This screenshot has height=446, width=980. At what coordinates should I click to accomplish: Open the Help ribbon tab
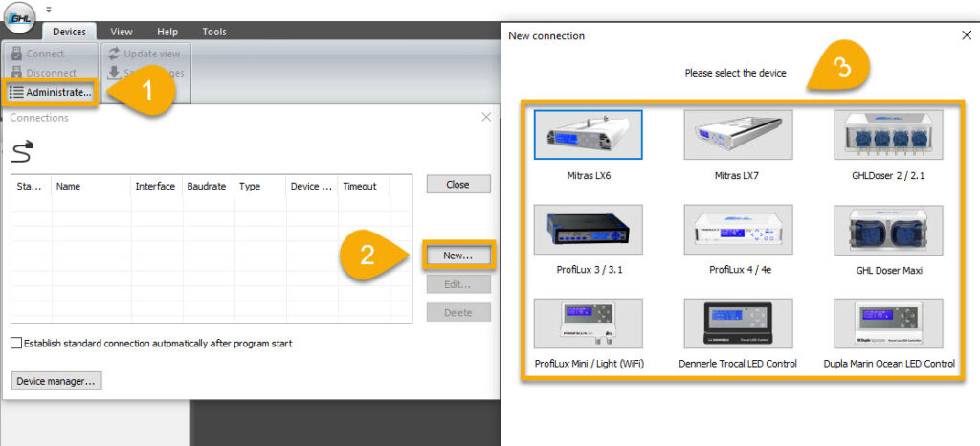167,32
